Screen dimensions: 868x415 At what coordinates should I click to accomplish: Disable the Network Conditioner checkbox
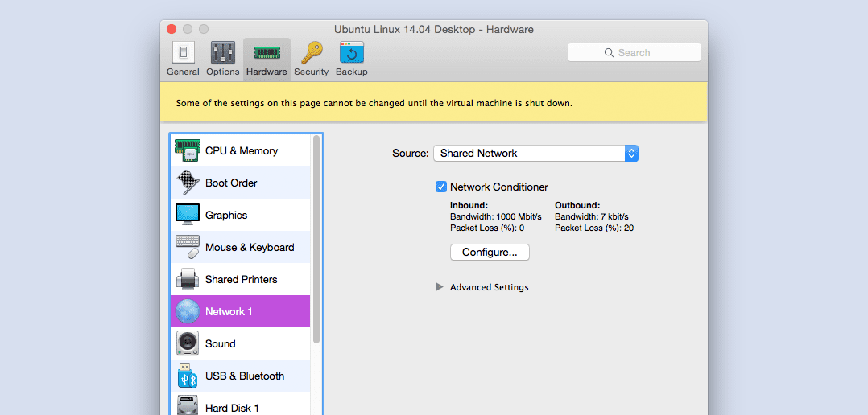[440, 187]
